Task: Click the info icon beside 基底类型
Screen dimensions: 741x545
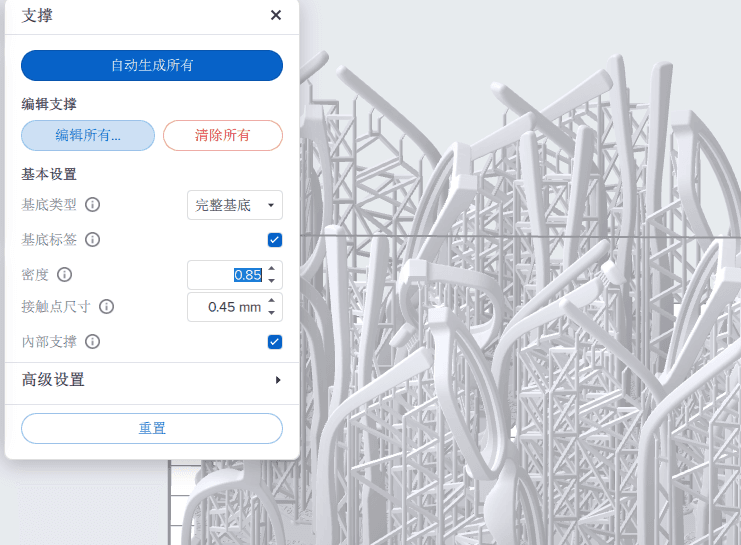Action: (x=93, y=205)
